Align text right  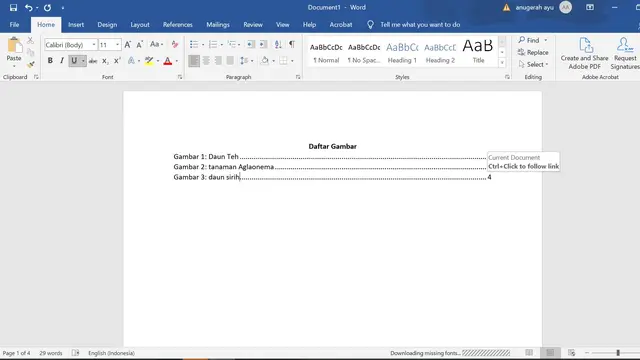point(218,61)
